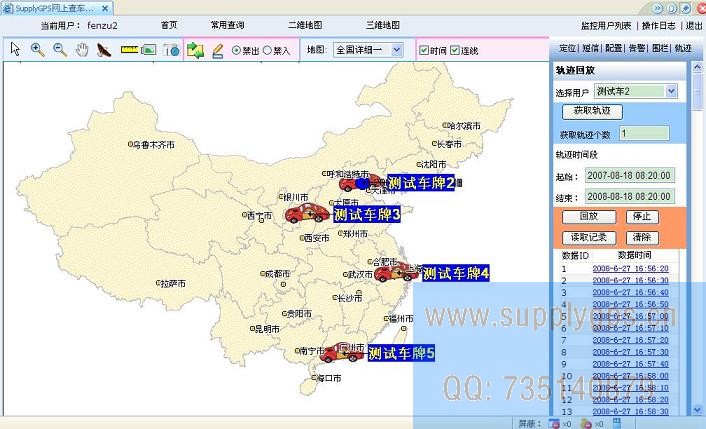This screenshot has width=706, height=429.
Task: Select the 禁出 radio button
Action: (236, 50)
